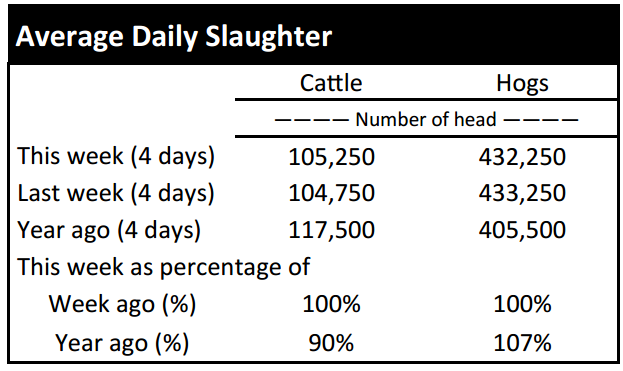623x371 pixels.
Task: Click the Year ago (%) row label
Action: pos(122,343)
